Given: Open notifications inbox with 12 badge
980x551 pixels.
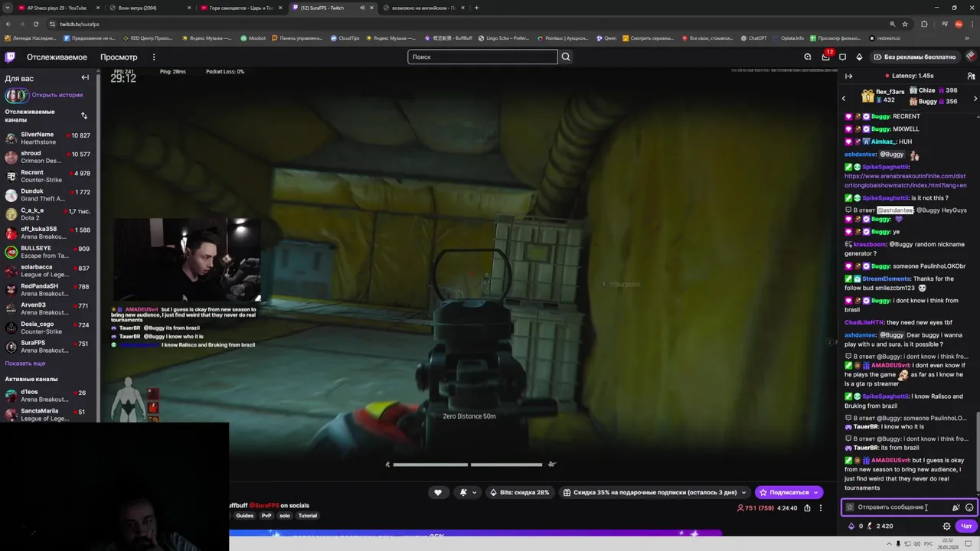Looking at the screenshot, I should pos(825,57).
